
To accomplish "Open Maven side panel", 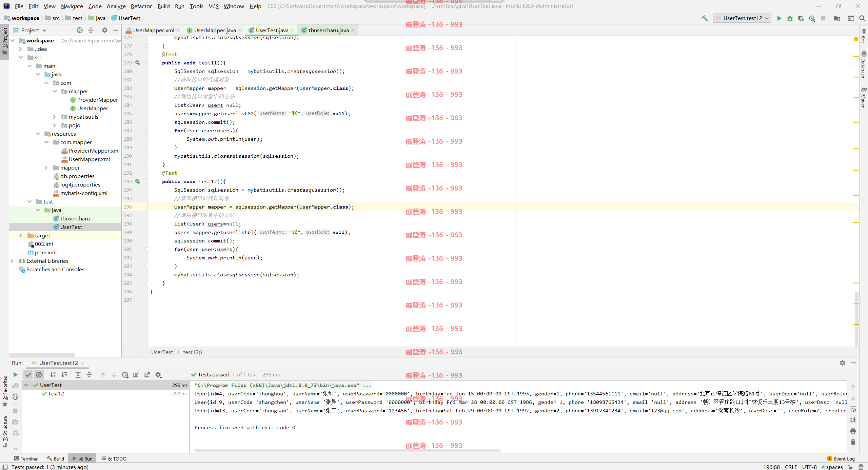I will [x=864, y=98].
